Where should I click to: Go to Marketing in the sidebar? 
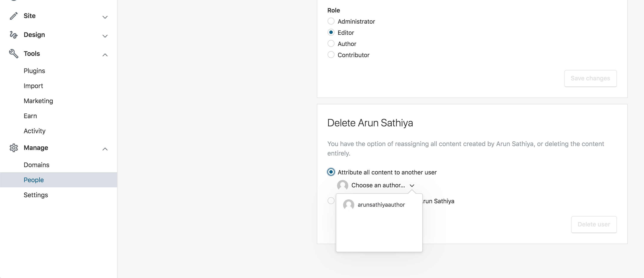(38, 101)
